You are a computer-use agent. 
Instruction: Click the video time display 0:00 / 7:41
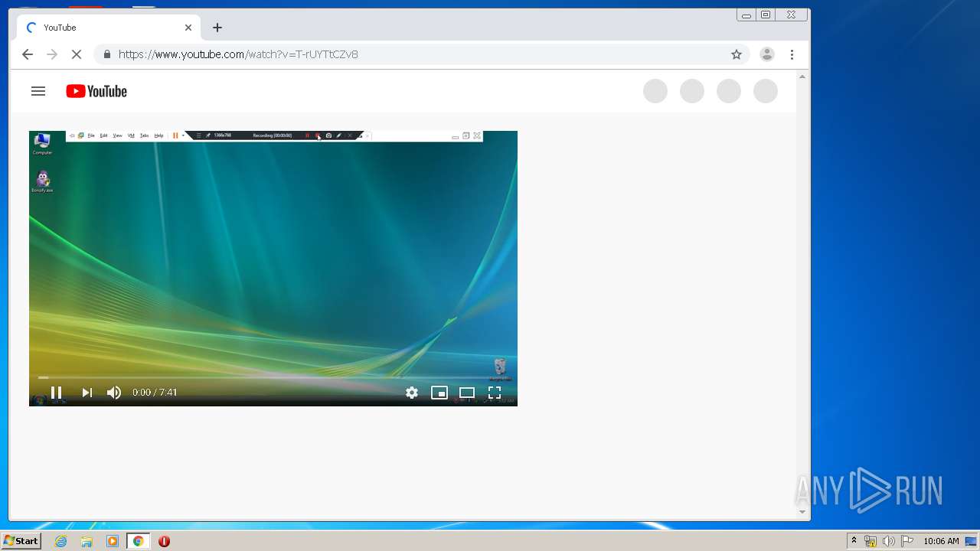point(155,393)
